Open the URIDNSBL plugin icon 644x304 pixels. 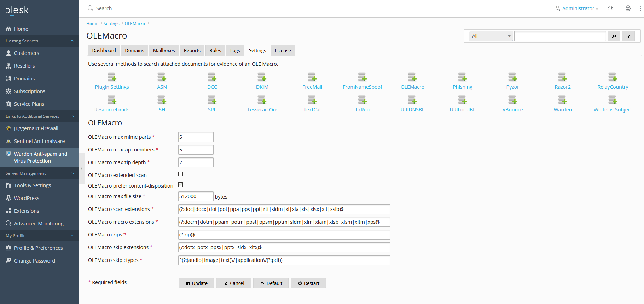412,100
